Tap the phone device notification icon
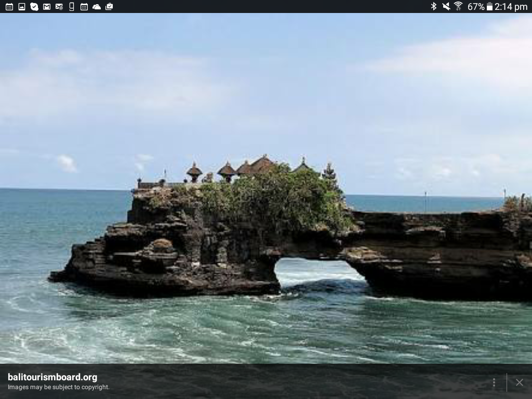 72,7
